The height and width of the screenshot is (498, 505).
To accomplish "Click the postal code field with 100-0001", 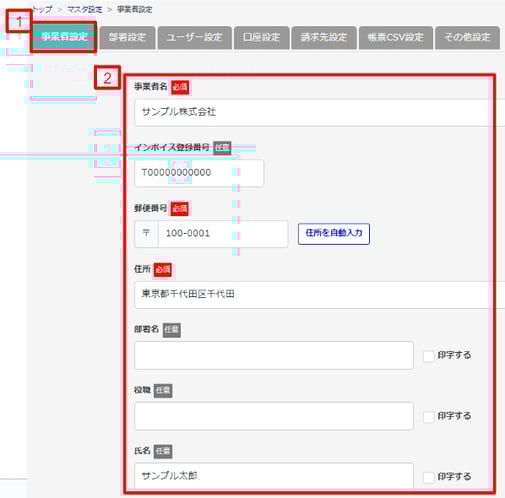I will pos(223,234).
